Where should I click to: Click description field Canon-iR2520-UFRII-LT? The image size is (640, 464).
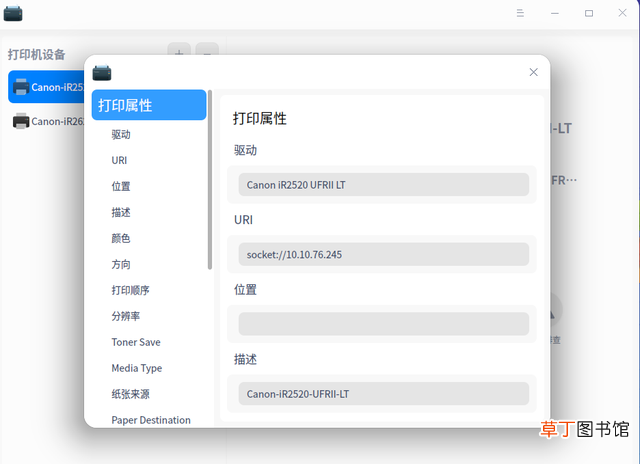click(384, 394)
